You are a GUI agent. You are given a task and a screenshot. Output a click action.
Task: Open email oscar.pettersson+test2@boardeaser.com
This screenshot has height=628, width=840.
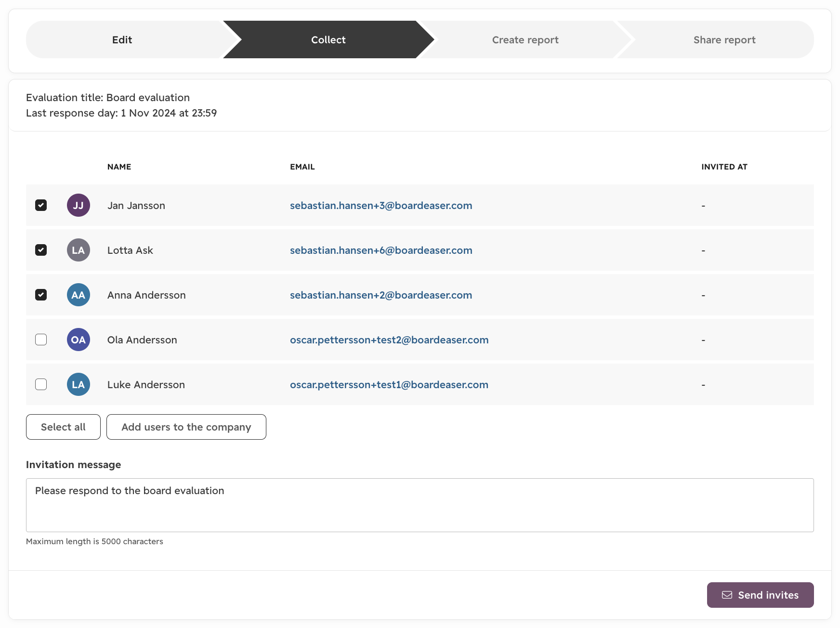click(389, 340)
